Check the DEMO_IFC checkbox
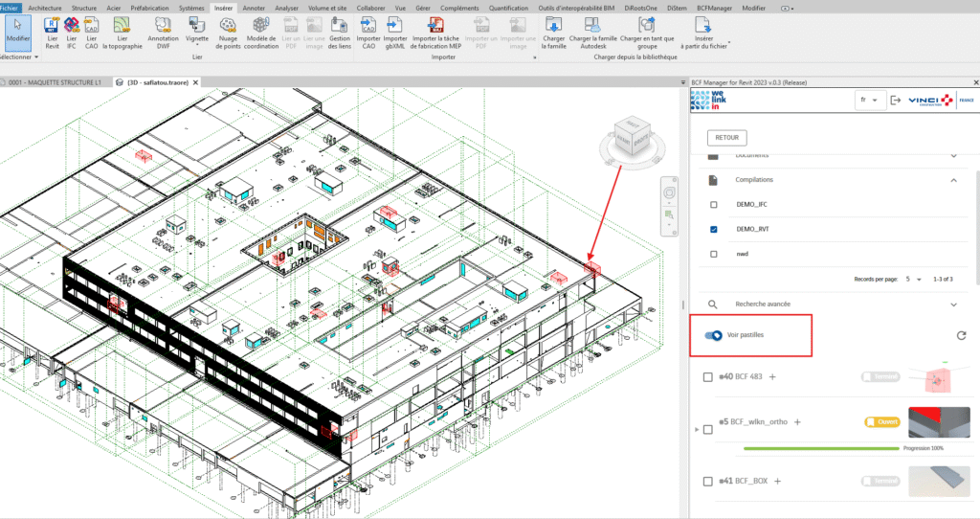This screenshot has height=519, width=980. click(x=714, y=205)
